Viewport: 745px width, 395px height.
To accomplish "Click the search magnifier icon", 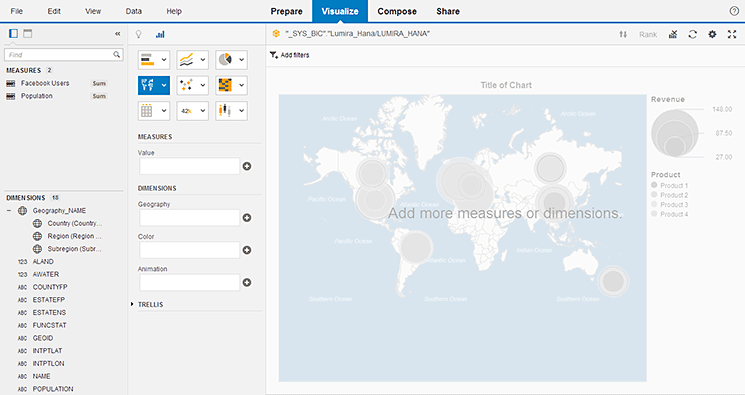I will [x=116, y=55].
